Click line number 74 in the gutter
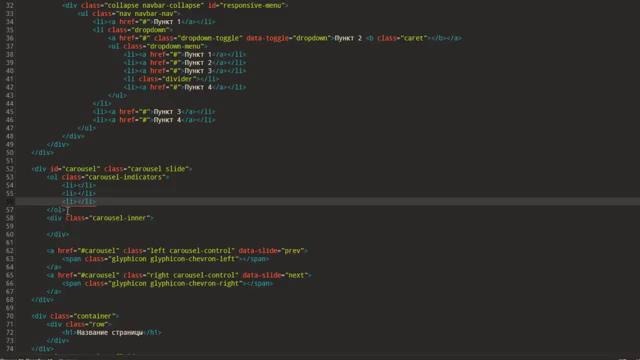The height and width of the screenshot is (360, 640). point(9,348)
